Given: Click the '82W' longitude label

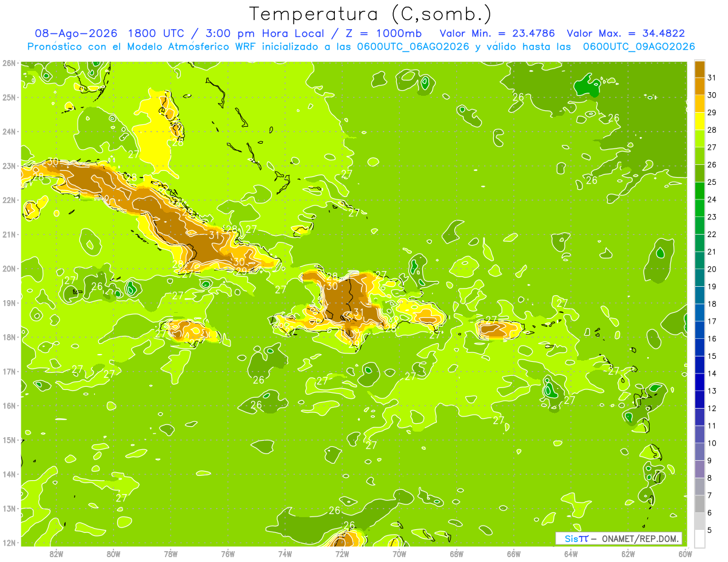Looking at the screenshot, I should click(x=56, y=554).
